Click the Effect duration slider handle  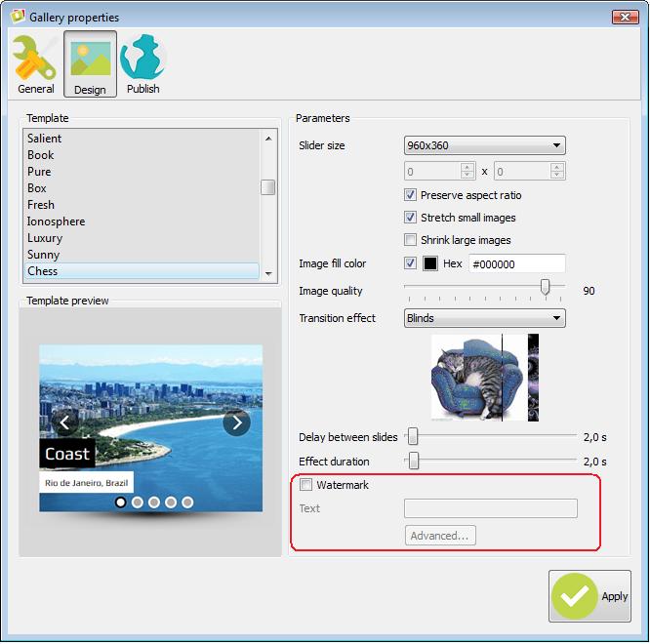[413, 461]
